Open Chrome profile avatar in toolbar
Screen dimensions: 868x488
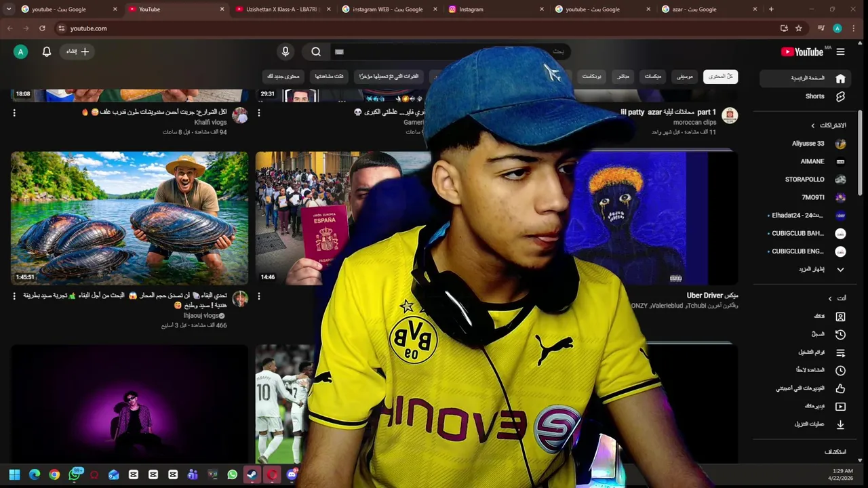click(837, 28)
